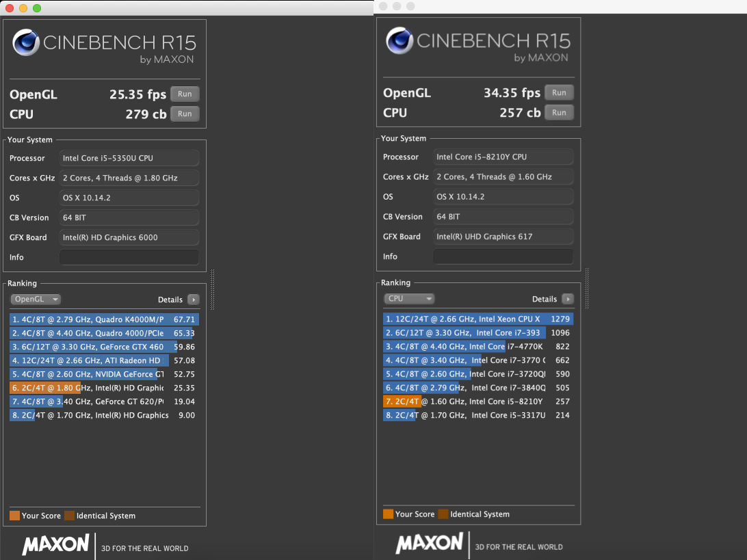Select ranking row ATI Radeon HD 57.08
The width and height of the screenshot is (747, 560).
click(x=104, y=360)
